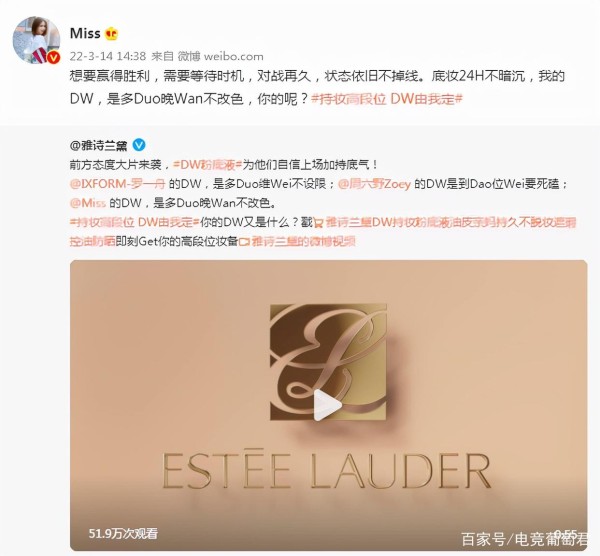
Task: Open the #DW粉底液# hashtag
Action: coord(207,165)
